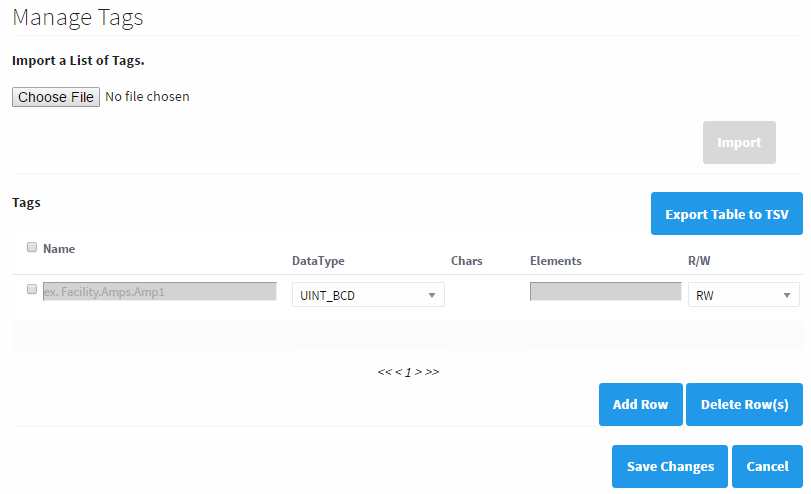Open the UINT_BCD DataType dropdown
This screenshot has height=494, width=811.
tap(368, 295)
